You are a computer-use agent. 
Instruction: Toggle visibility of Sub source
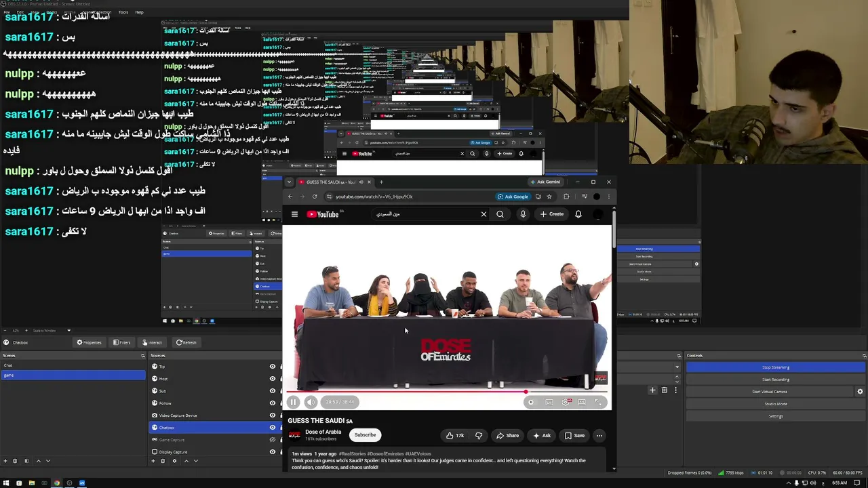point(273,391)
